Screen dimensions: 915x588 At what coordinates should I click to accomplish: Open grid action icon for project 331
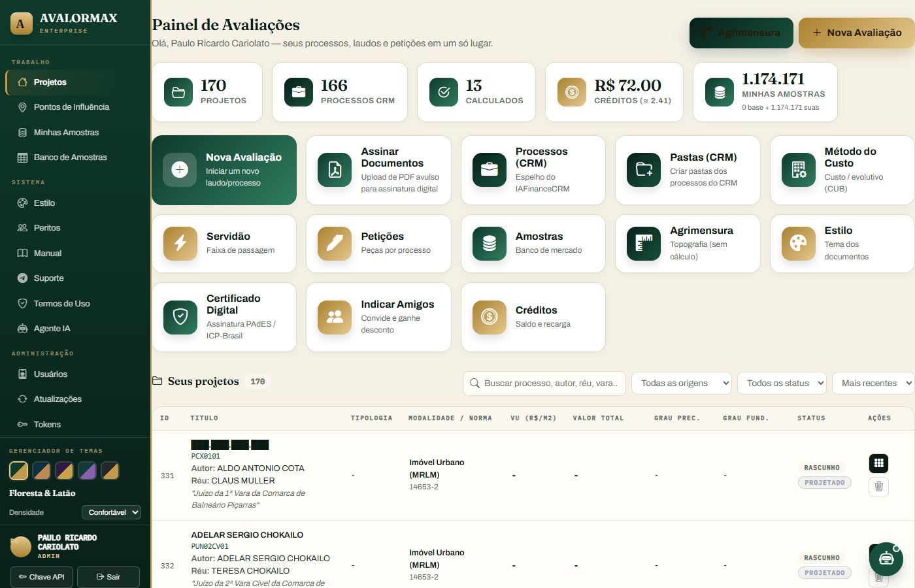[879, 463]
